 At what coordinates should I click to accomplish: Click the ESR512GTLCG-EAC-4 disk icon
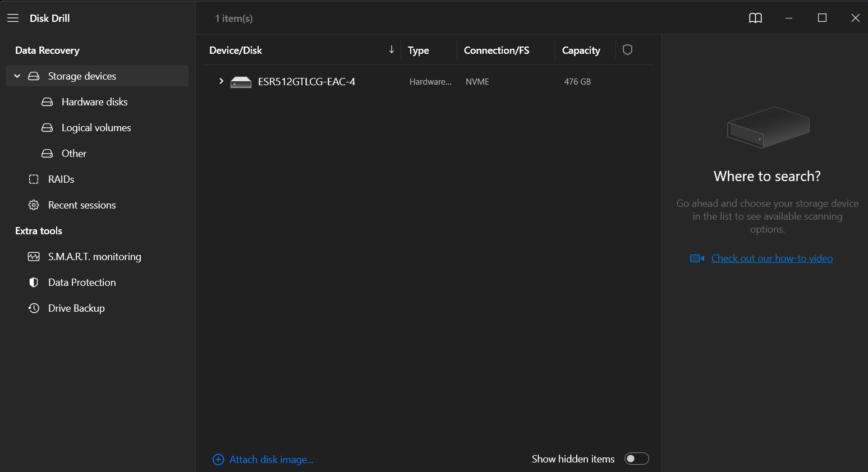[x=241, y=82]
